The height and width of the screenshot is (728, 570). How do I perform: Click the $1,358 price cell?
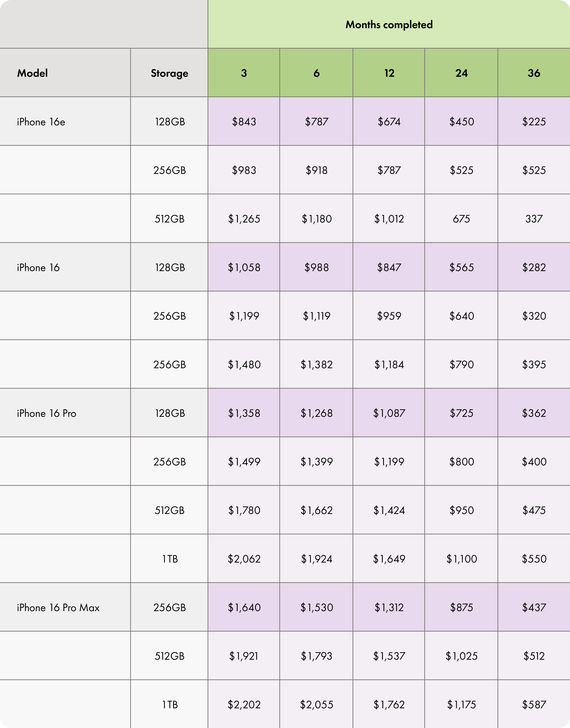244,413
